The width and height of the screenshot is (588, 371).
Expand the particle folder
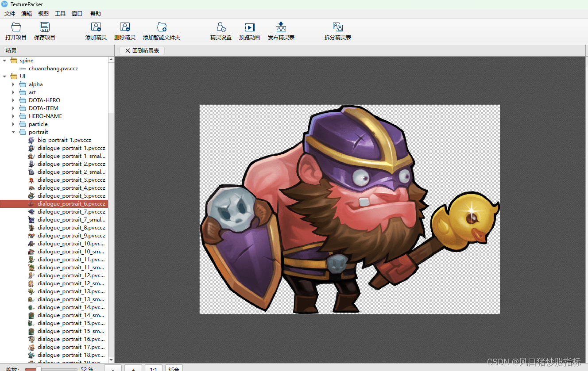point(13,124)
